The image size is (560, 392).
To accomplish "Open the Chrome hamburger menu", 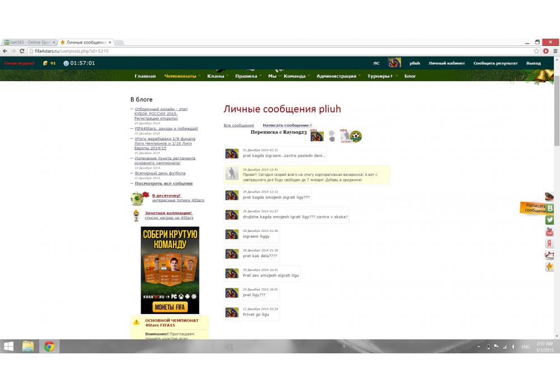I will 554,51.
